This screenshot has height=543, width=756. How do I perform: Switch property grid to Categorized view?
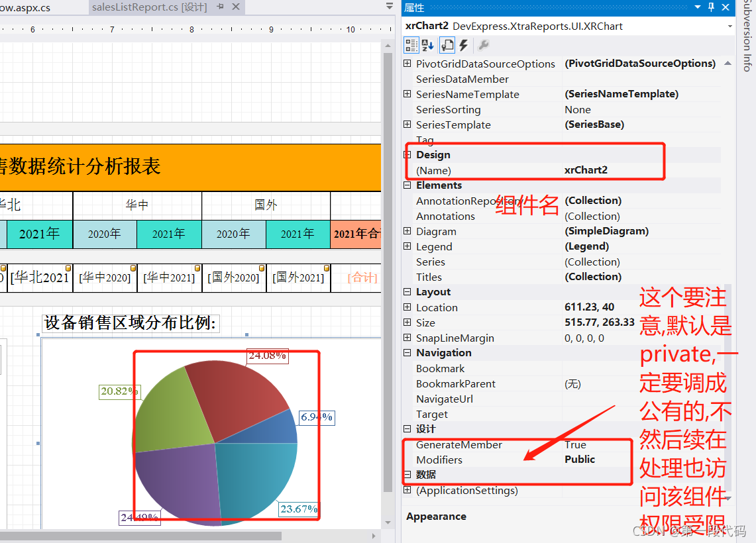pyautogui.click(x=411, y=45)
